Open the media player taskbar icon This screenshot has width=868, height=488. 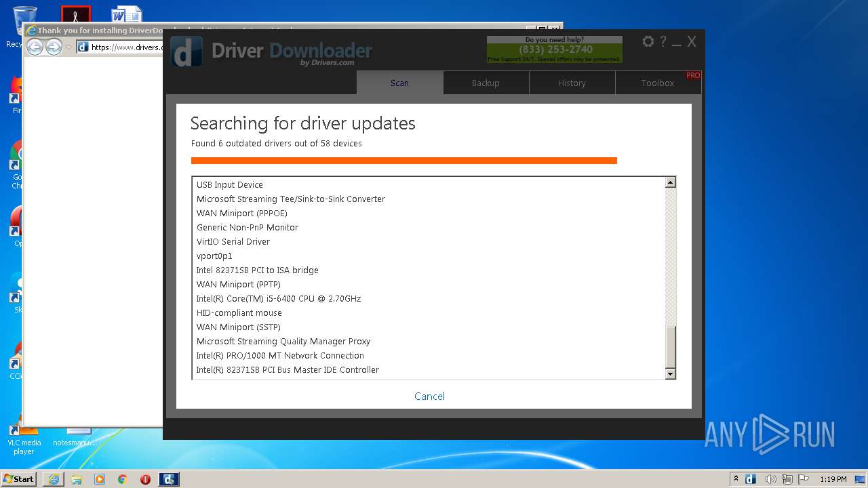coord(100,479)
